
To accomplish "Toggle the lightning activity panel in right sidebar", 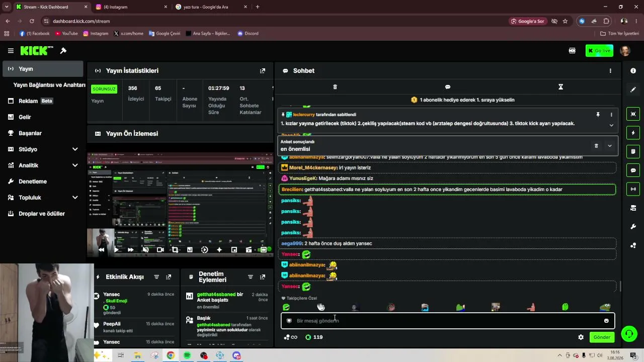I will tap(633, 133).
